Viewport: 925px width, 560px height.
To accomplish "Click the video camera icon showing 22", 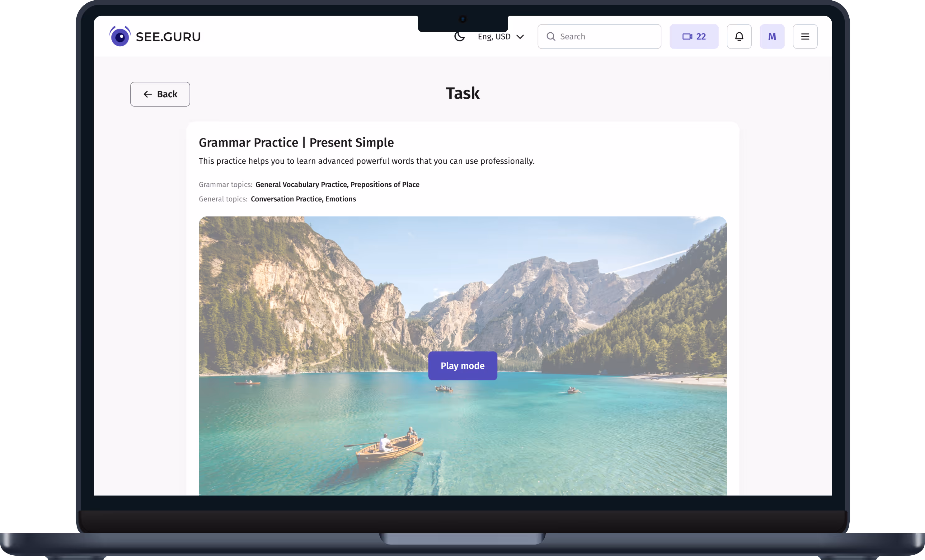I will pyautogui.click(x=687, y=36).
